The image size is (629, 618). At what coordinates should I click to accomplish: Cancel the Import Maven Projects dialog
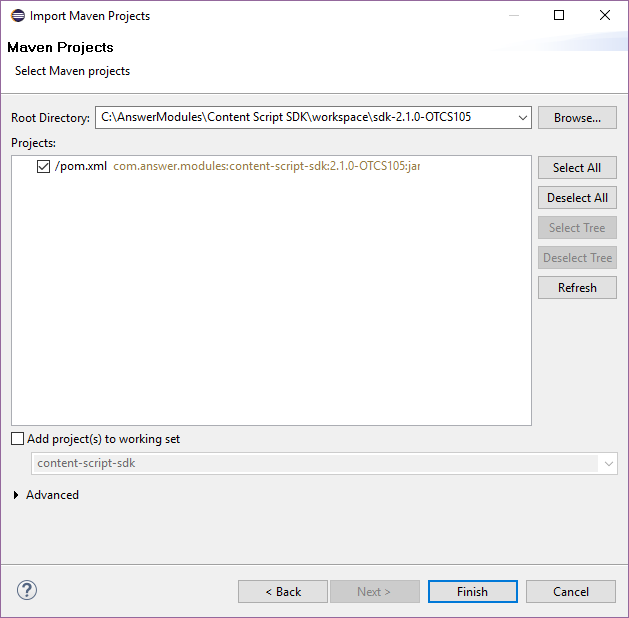pyautogui.click(x=571, y=592)
